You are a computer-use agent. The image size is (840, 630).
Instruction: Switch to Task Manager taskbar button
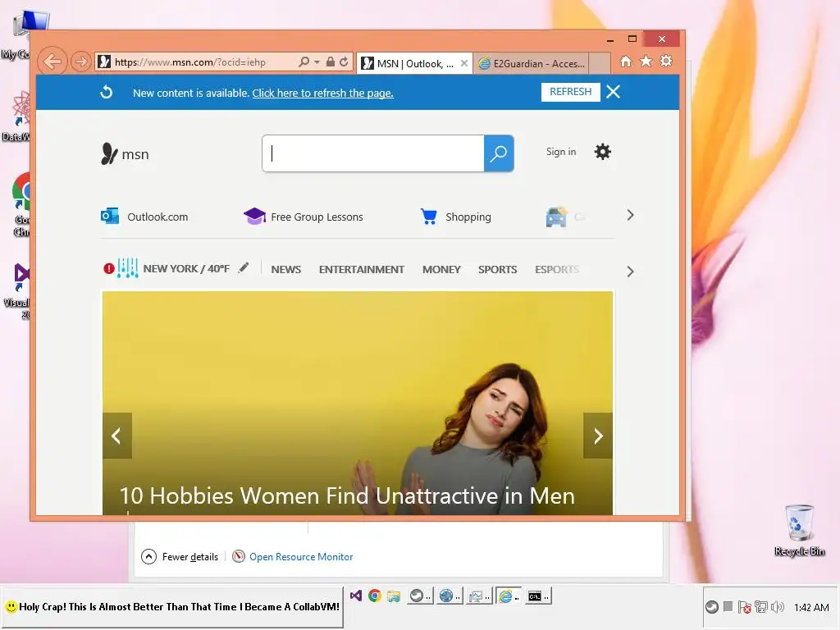click(x=478, y=596)
